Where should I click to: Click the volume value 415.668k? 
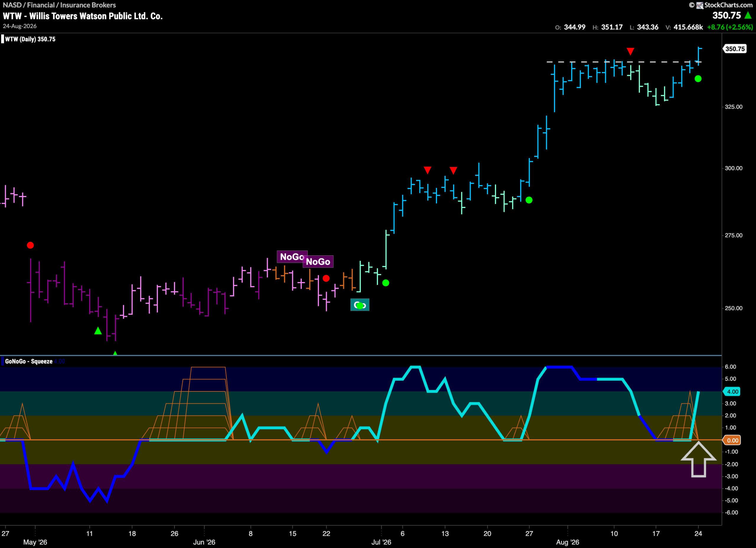click(688, 27)
